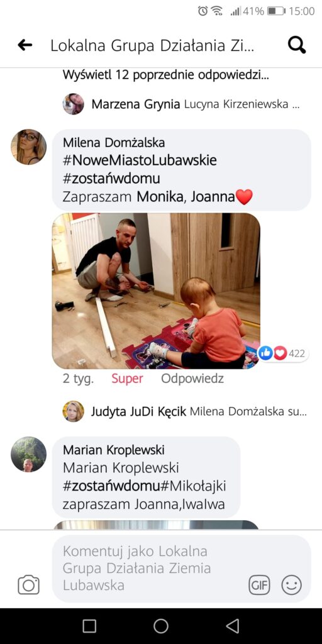Open Milena's photo of man and baby
Viewport: 322px width, 644px height.
[x=156, y=291]
